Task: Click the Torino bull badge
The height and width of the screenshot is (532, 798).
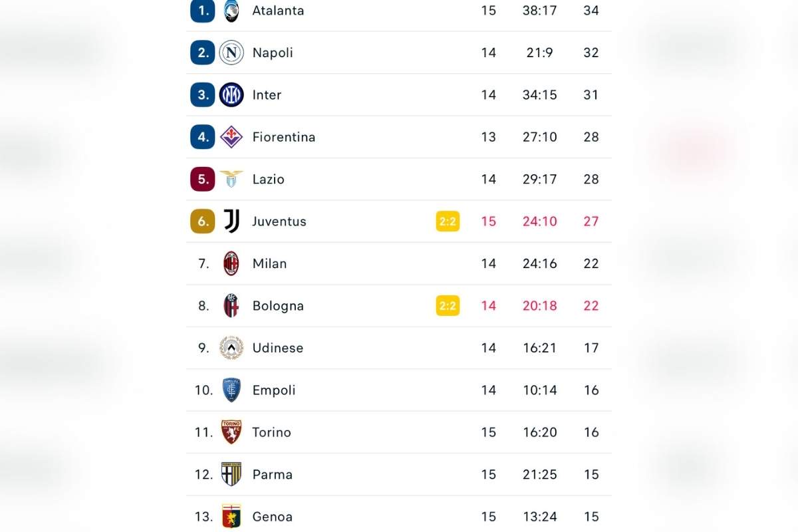Action: click(231, 432)
